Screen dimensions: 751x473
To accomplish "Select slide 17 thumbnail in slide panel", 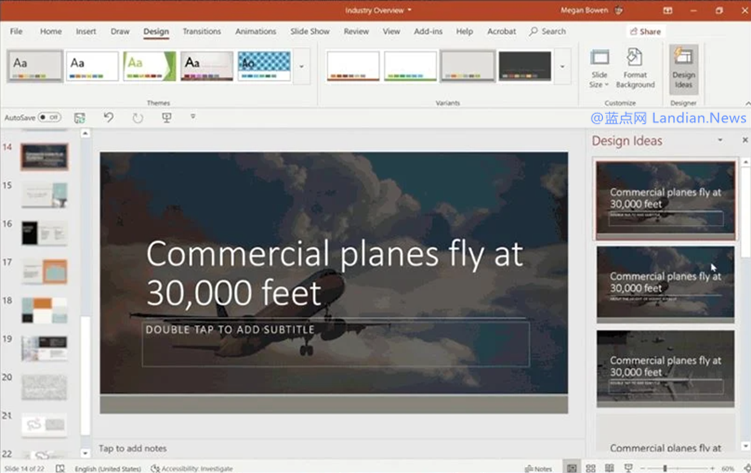I will (44, 271).
